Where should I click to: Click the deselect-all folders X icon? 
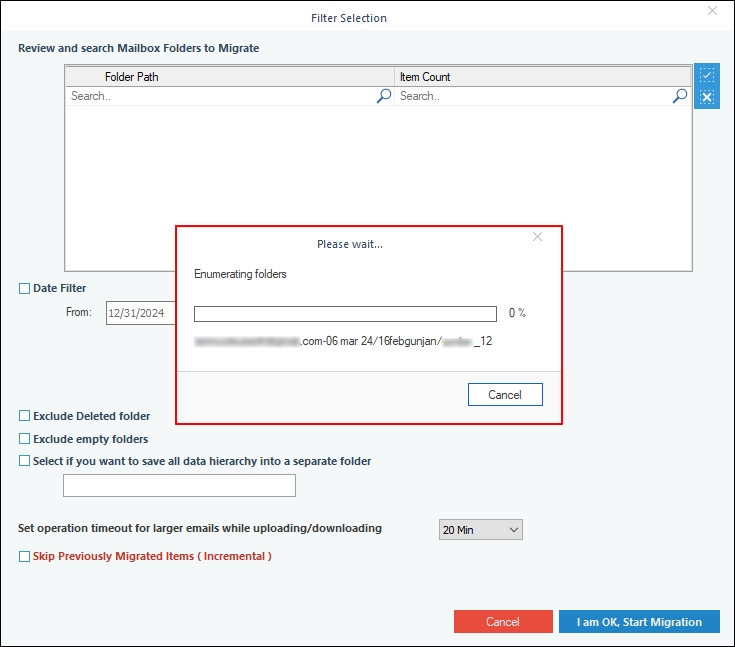pyautogui.click(x=707, y=98)
